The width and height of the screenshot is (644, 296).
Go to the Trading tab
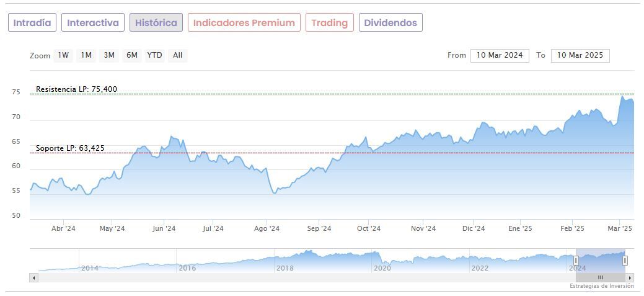point(329,23)
